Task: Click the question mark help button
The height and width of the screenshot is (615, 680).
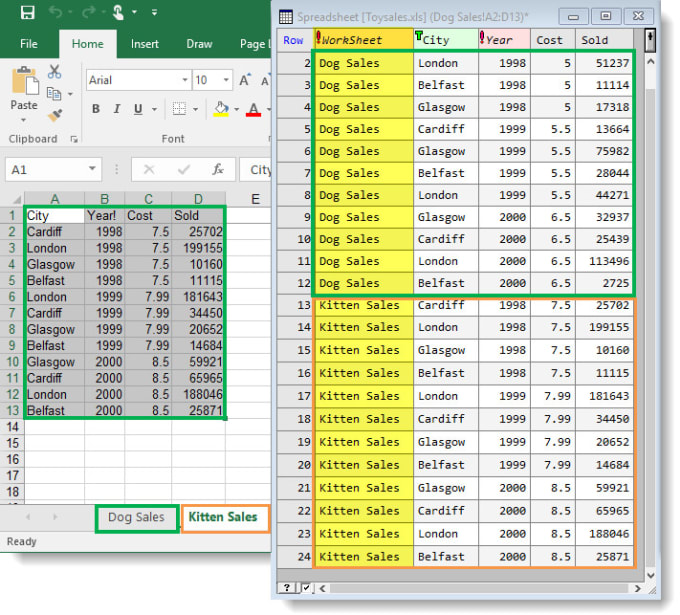Action: (x=287, y=589)
